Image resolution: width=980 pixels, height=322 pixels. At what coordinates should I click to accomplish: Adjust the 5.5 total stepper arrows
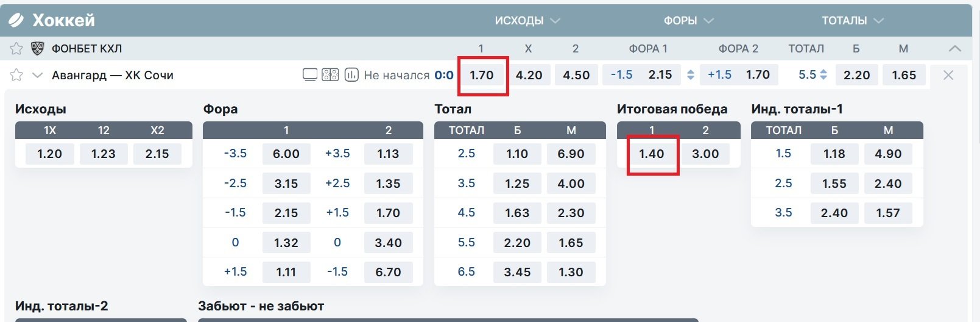coord(823,75)
